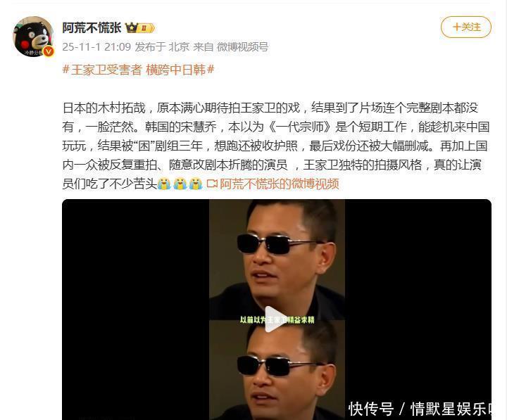Click the 微博视频号 source link
507x420 pixels.
(242, 47)
